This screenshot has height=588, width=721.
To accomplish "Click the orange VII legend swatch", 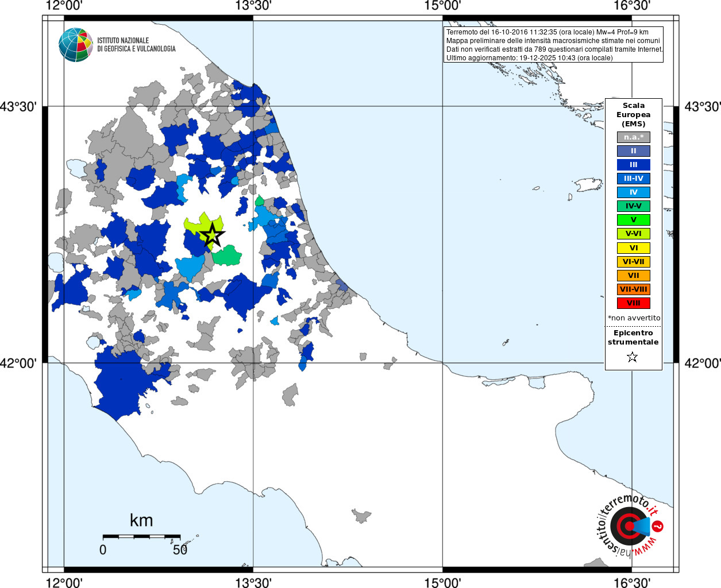I will (633, 276).
